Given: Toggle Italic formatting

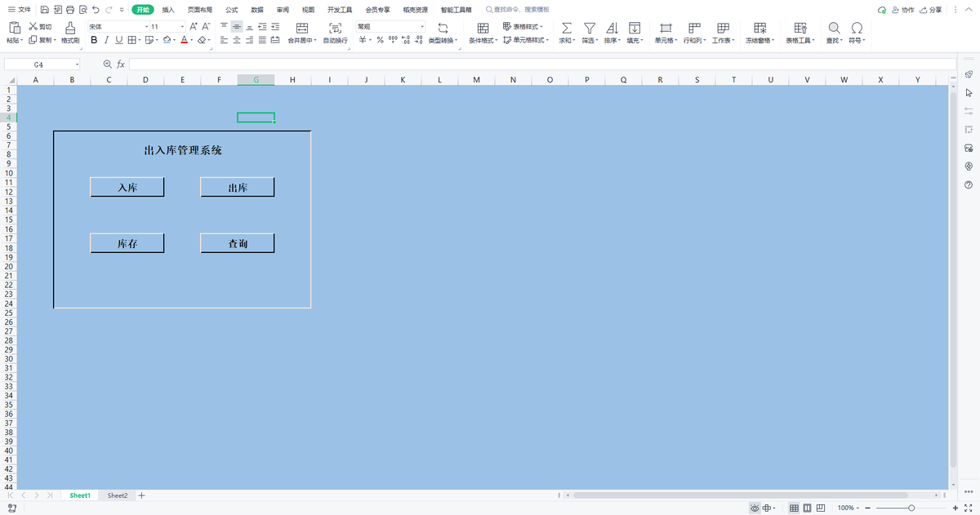Looking at the screenshot, I should pyautogui.click(x=106, y=39).
